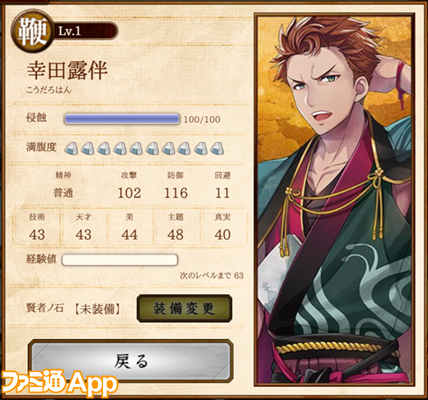Select the 主題 stat cell showing 48

[x=176, y=227]
